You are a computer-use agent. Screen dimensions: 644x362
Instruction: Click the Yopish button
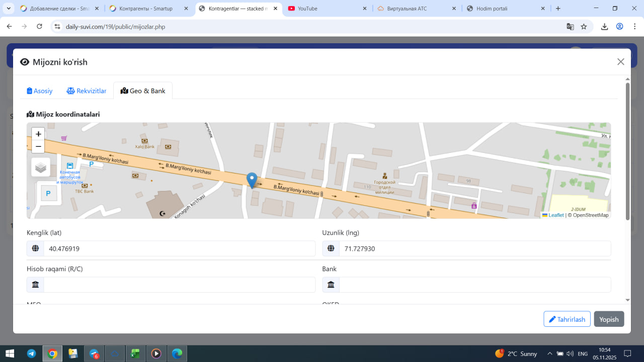(609, 319)
